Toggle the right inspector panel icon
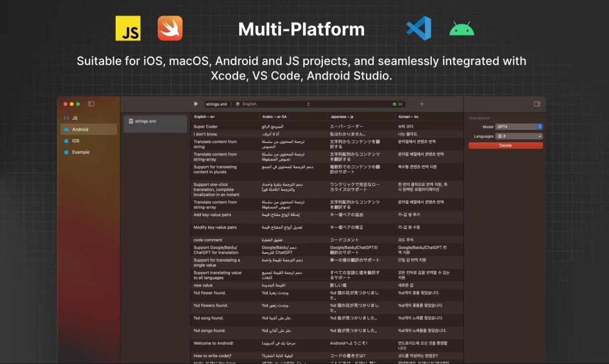This screenshot has width=609, height=364. (x=537, y=104)
